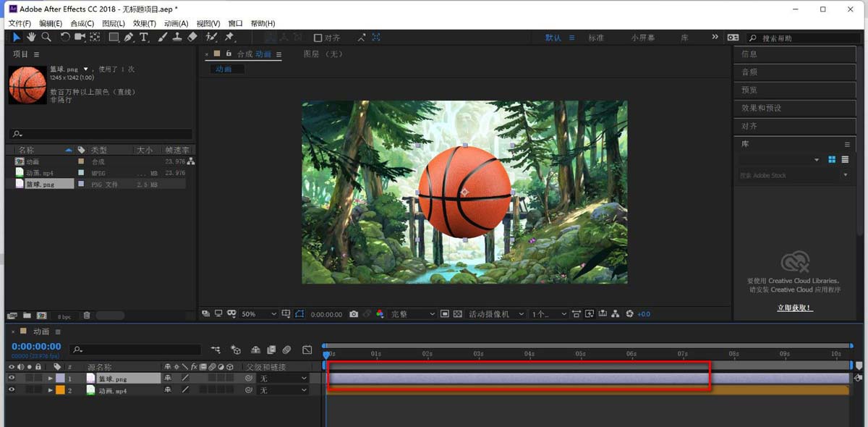Toggle the viewer transparency grid
Image resolution: width=868 pixels, height=427 pixels.
[458, 314]
